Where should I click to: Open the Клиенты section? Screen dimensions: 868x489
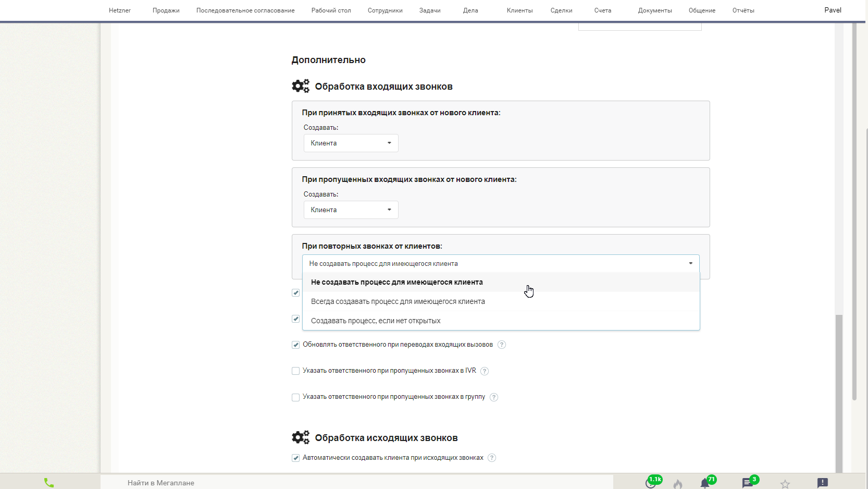tap(520, 10)
